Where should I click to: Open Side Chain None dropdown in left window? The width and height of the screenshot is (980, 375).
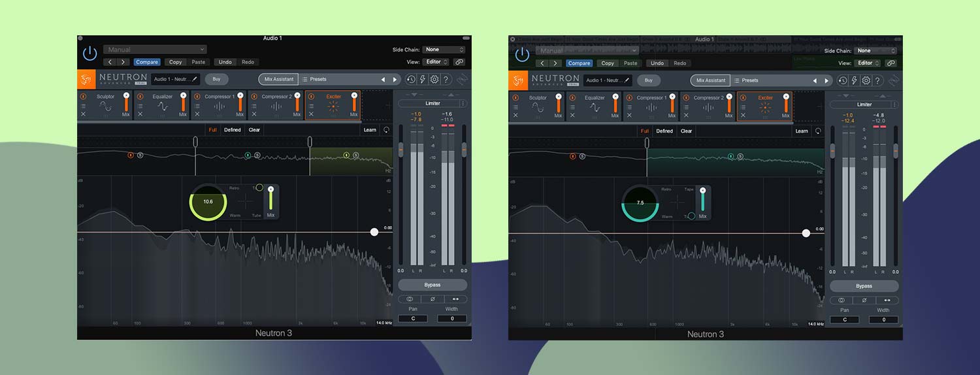point(444,50)
